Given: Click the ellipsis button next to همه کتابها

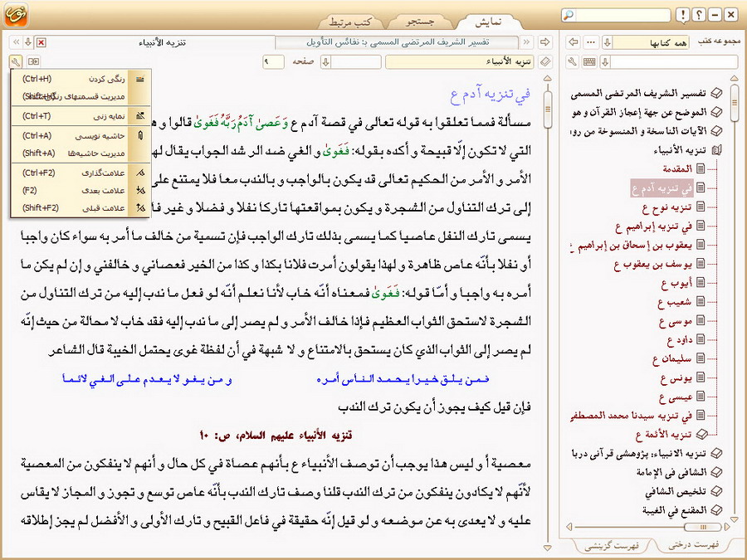Looking at the screenshot, I should click(591, 42).
